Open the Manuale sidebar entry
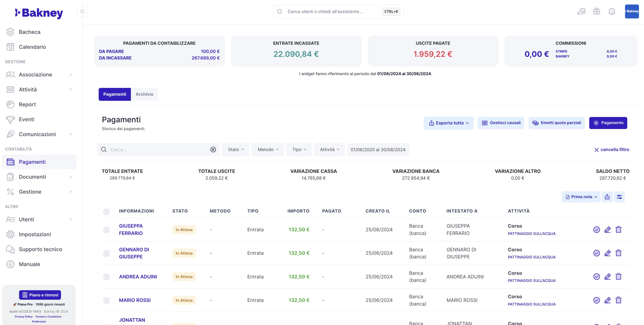 coord(39,264)
